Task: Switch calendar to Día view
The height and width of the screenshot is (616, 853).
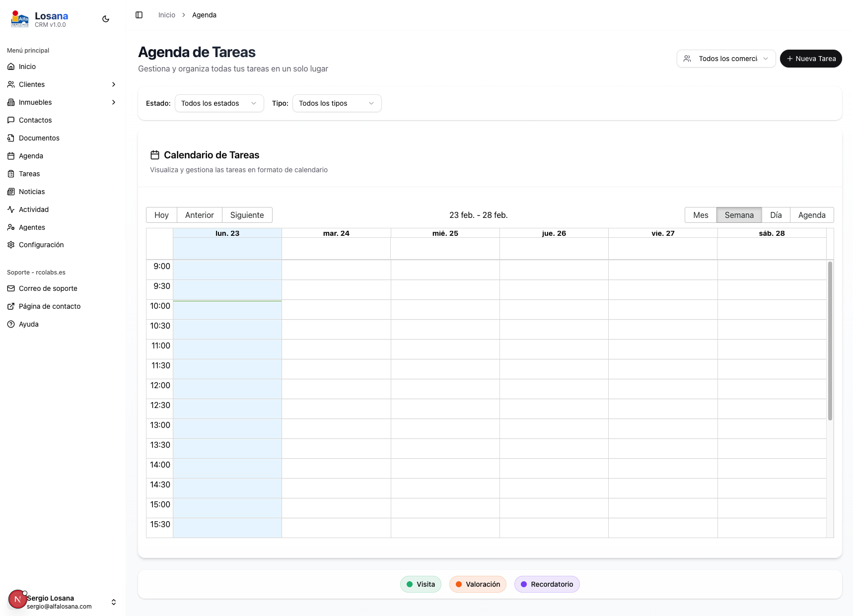Action: click(x=776, y=215)
